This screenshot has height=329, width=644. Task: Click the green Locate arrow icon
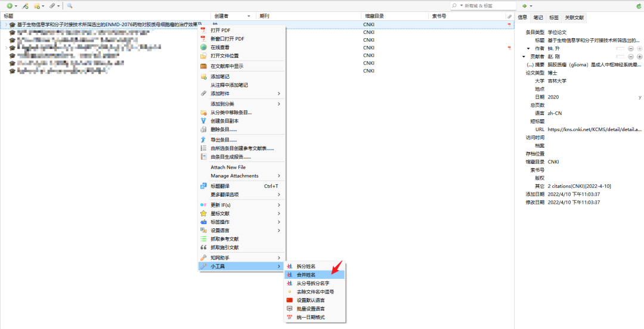525,6
